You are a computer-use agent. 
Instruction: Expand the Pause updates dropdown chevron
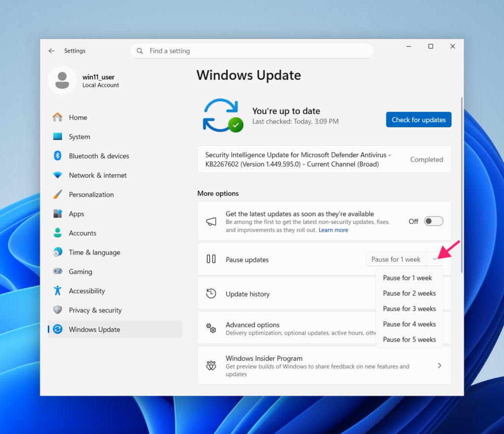435,259
